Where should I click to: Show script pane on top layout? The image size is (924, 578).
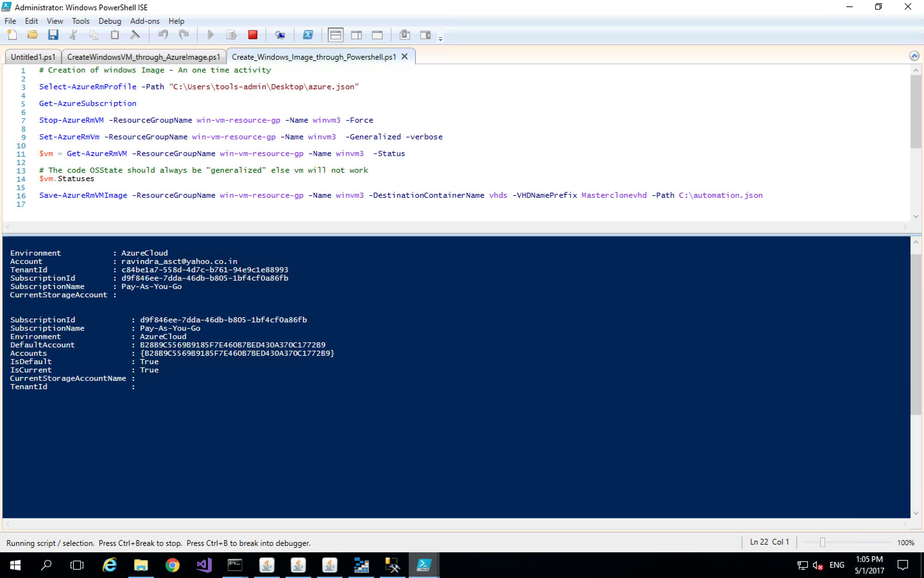[336, 35]
